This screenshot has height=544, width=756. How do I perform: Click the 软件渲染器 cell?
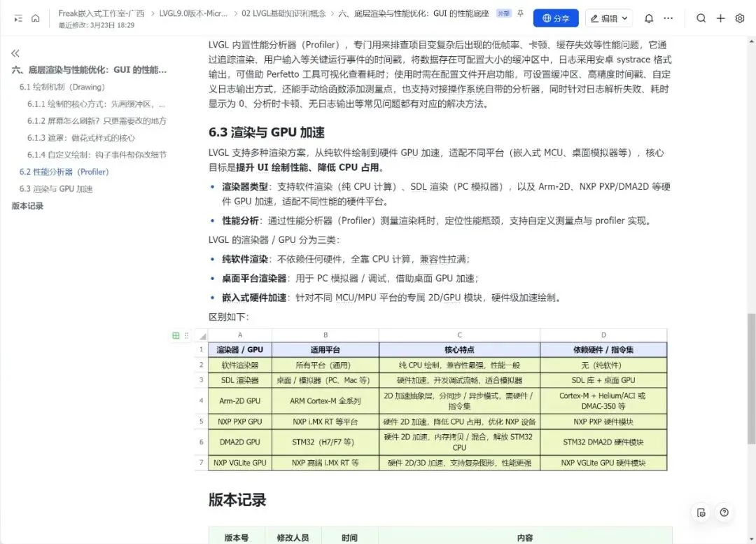[240, 365]
